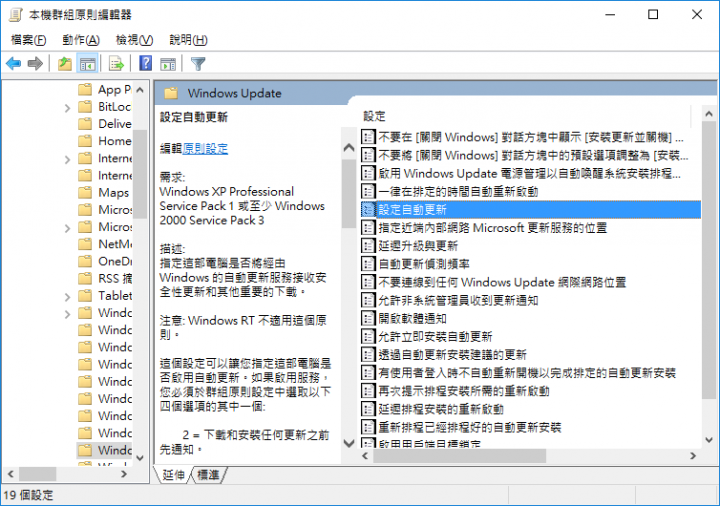This screenshot has height=506, width=720.
Task: Click the folder icon next to OneDr
Action: coord(85,262)
